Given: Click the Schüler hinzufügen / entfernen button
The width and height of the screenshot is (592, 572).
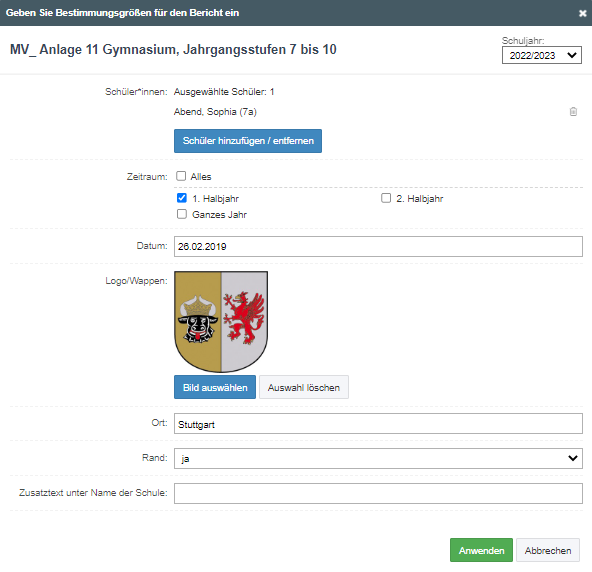Looking at the screenshot, I should tap(248, 141).
